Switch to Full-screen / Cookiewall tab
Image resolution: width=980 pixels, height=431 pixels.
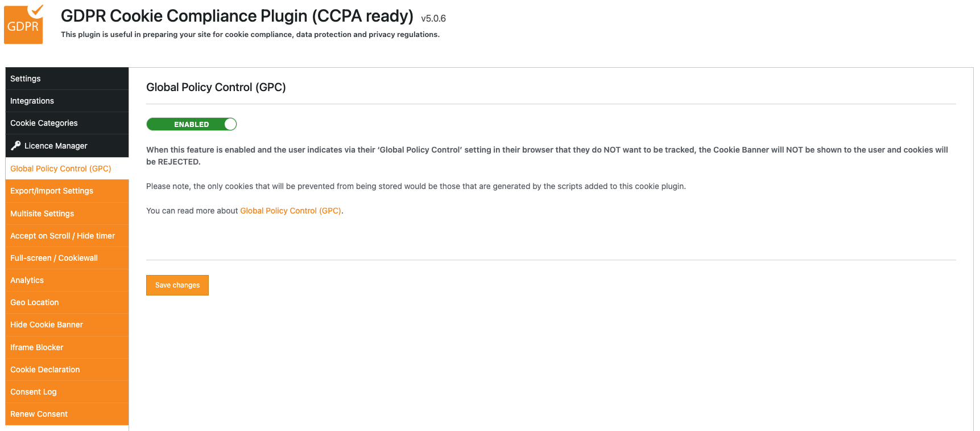click(x=54, y=258)
